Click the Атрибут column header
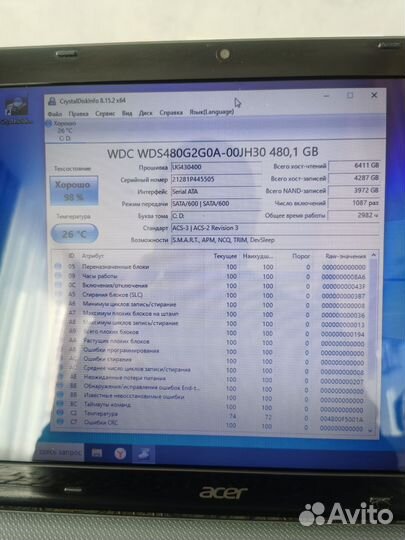The height and width of the screenshot is (540, 405). click(92, 256)
